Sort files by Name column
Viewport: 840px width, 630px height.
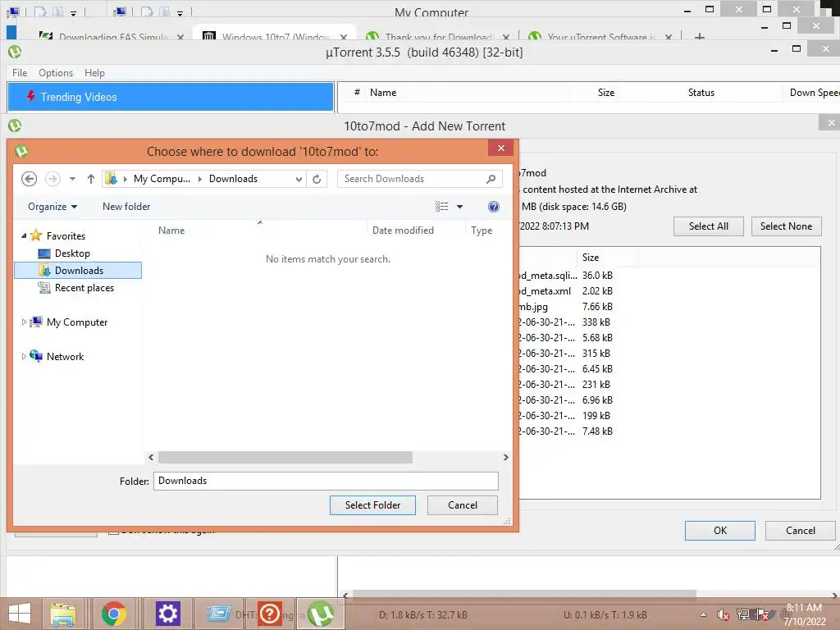tap(171, 231)
